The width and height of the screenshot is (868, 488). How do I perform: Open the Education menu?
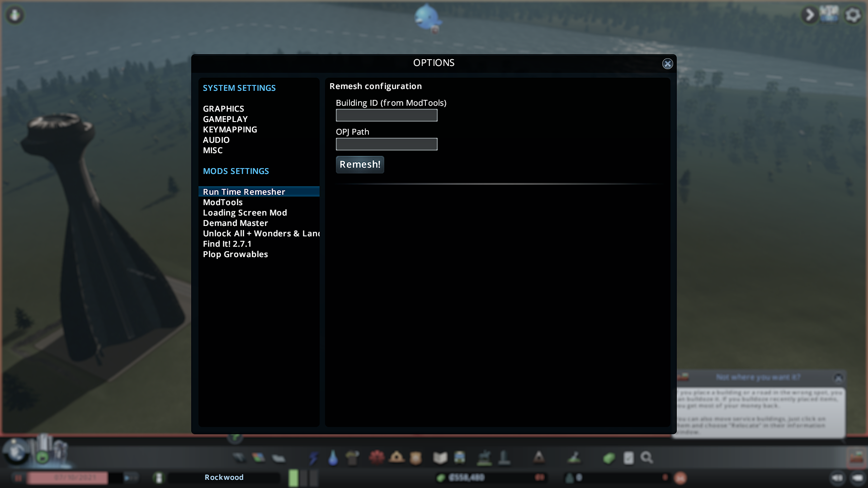click(x=439, y=457)
